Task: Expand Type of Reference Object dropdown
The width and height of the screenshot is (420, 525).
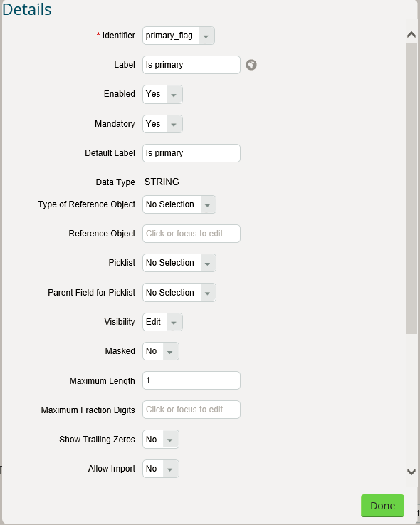Action: pos(179,204)
